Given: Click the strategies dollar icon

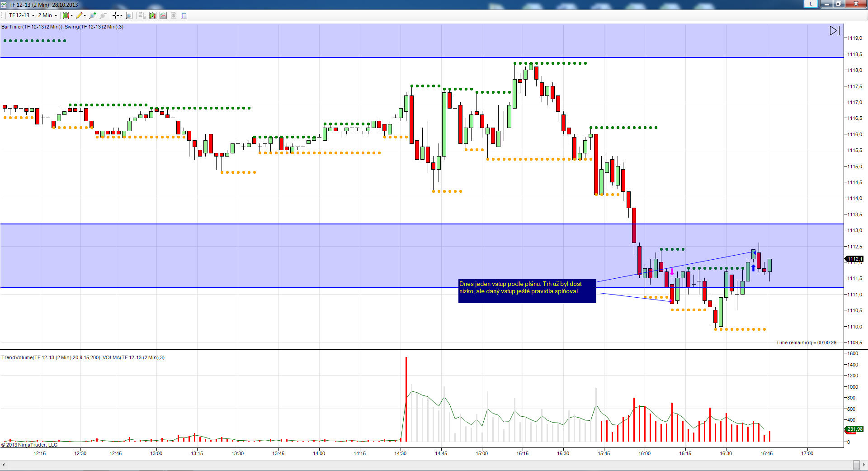Looking at the screenshot, I should (174, 15).
